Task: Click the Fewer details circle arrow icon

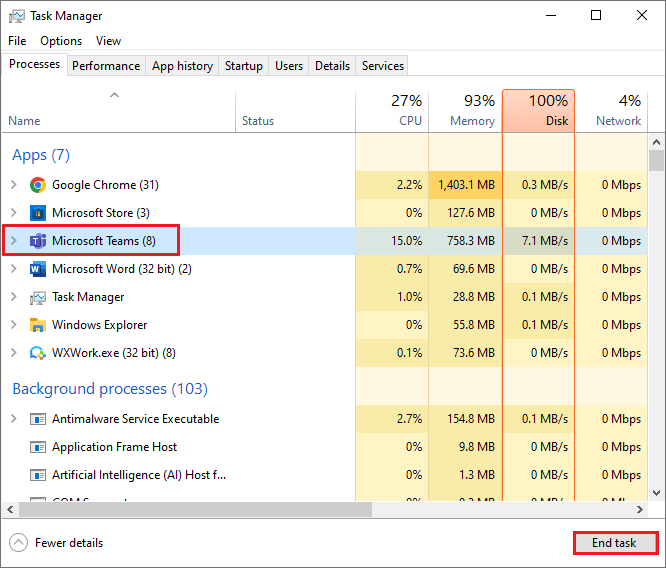Action: coord(18,543)
